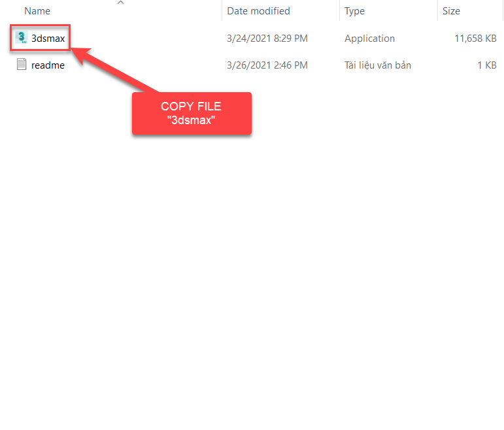Select the 3dsmax application icon

(22, 38)
